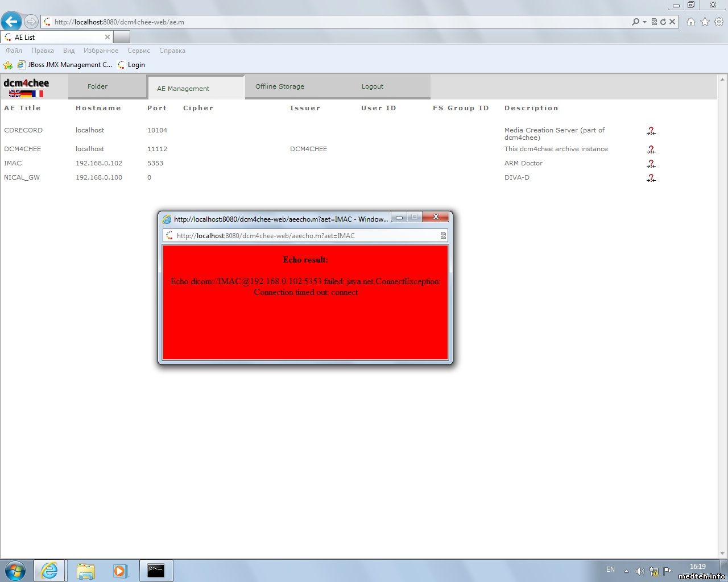Switch to Offline Storage tab

[279, 86]
